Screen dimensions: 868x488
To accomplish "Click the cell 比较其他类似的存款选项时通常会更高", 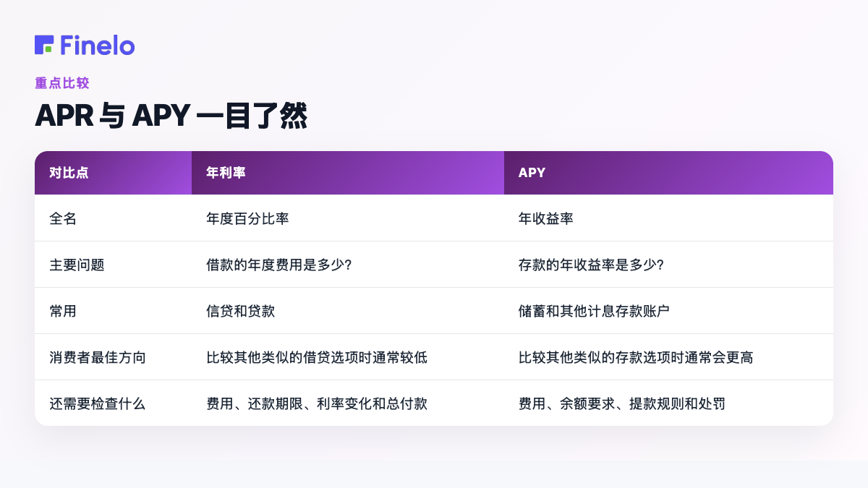I will (636, 357).
